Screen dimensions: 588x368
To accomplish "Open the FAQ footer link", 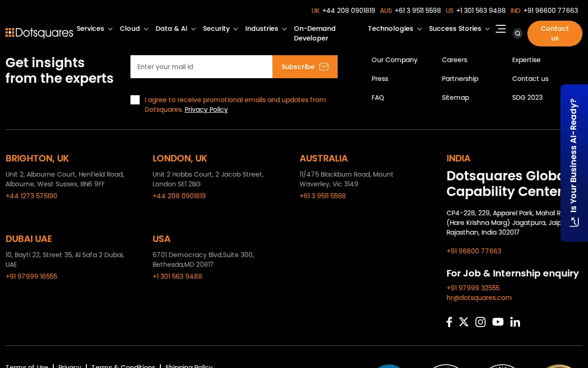I will click(378, 98).
